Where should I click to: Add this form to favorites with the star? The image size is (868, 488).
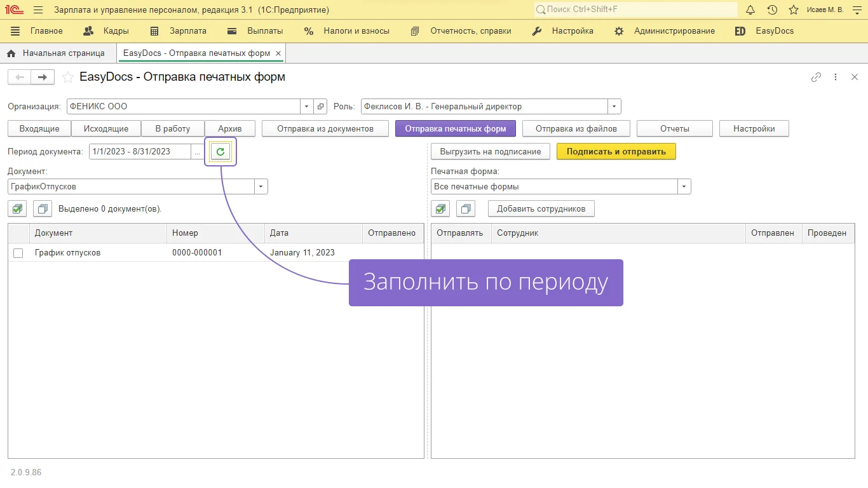tap(67, 78)
